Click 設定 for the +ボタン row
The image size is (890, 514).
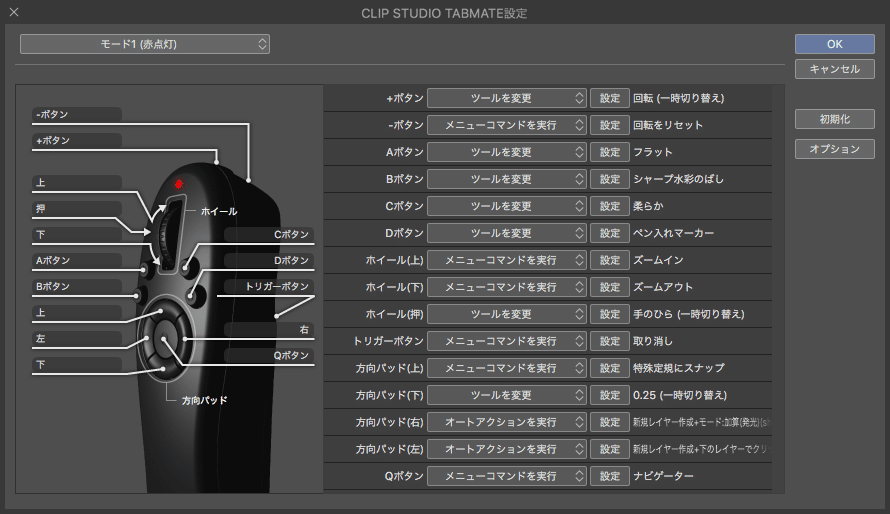[610, 98]
